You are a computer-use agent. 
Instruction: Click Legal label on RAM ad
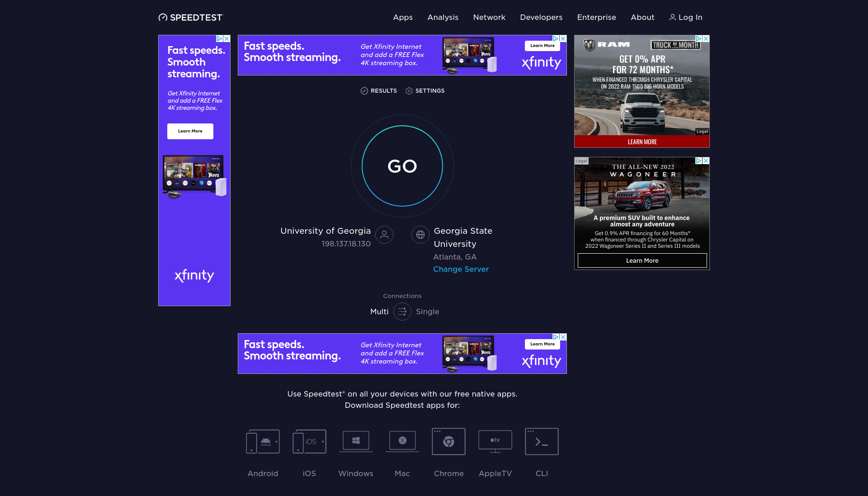[702, 132]
